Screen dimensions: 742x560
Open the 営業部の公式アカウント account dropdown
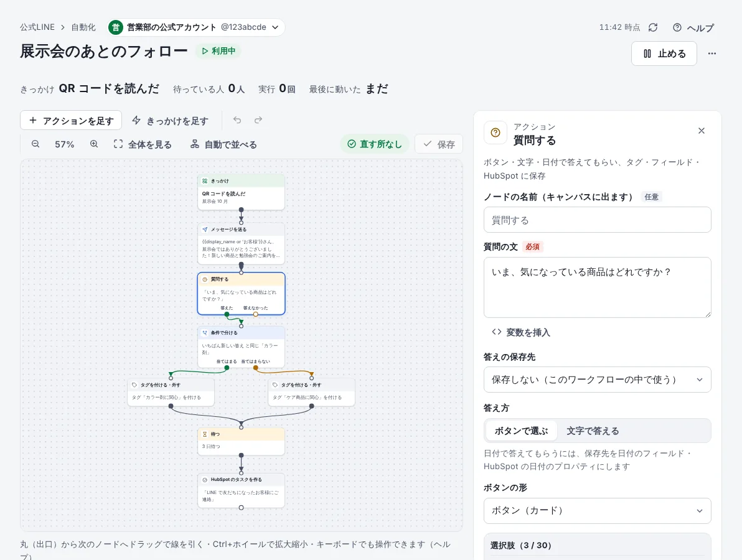(x=196, y=27)
